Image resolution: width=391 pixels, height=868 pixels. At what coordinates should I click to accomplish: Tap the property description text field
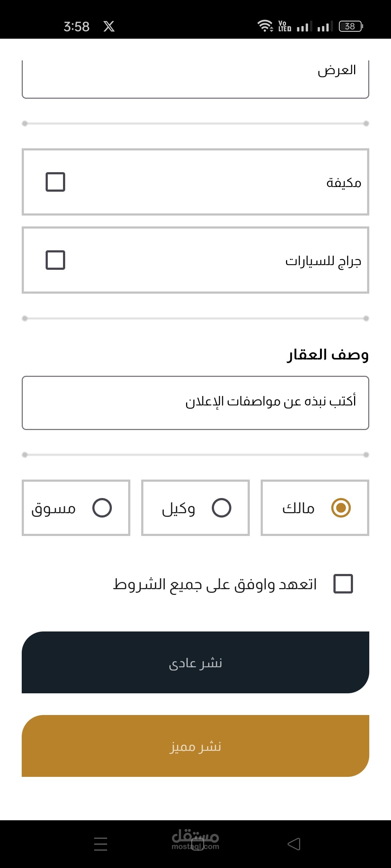tap(195, 403)
